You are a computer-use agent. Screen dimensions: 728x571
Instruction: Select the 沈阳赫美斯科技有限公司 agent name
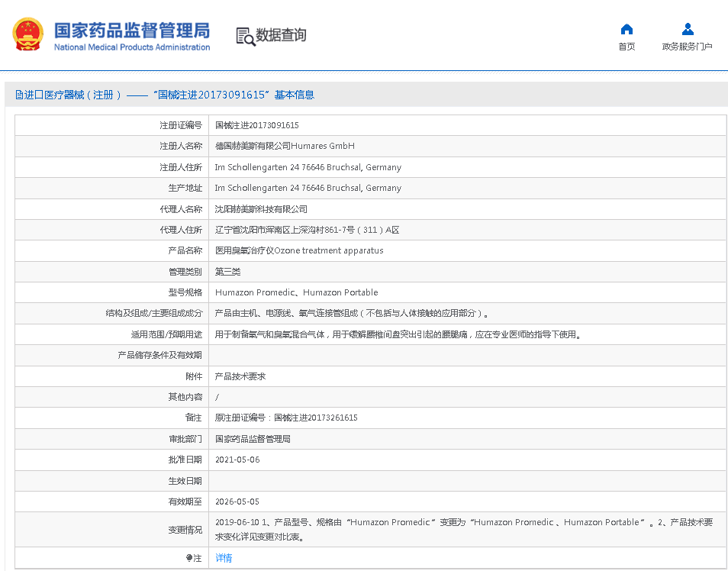click(261, 209)
